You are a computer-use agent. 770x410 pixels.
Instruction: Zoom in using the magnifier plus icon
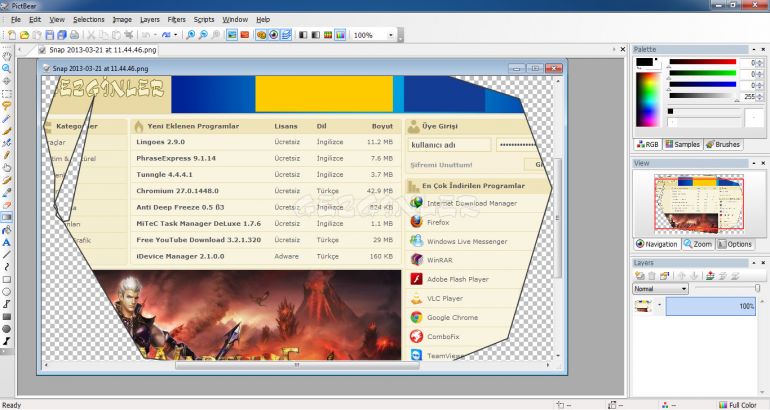click(191, 35)
